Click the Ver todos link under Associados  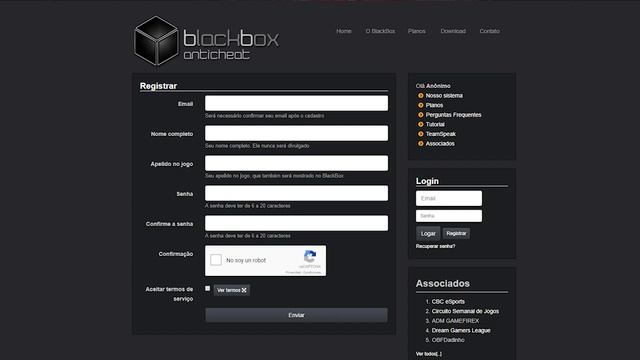click(x=429, y=354)
